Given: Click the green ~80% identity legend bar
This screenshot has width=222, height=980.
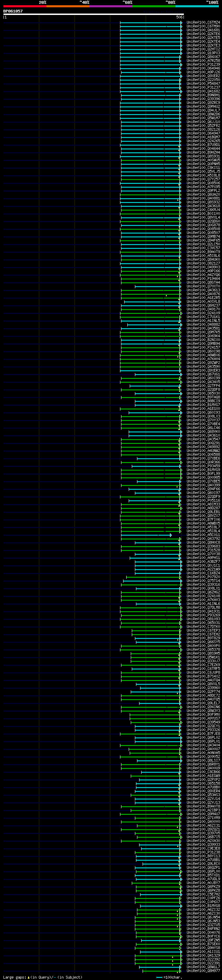Looking at the screenshot, I should tap(154, 6).
